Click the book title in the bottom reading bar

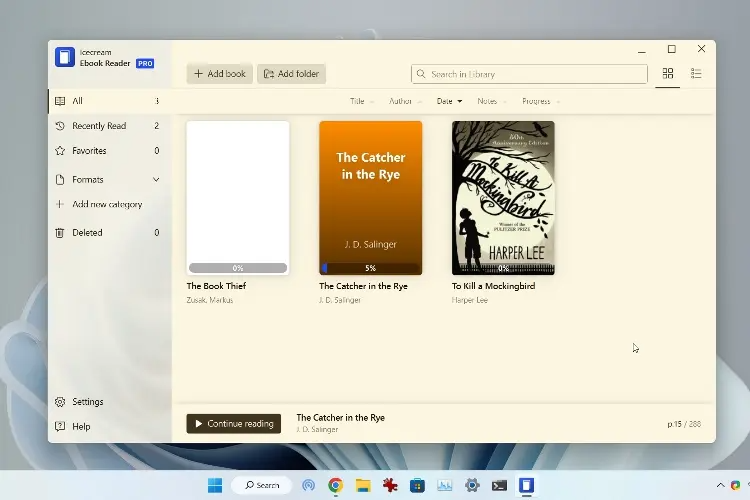coord(341,417)
